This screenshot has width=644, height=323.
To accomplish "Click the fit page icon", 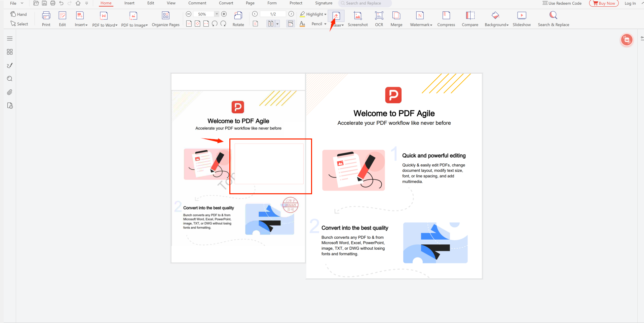I will coord(197,24).
